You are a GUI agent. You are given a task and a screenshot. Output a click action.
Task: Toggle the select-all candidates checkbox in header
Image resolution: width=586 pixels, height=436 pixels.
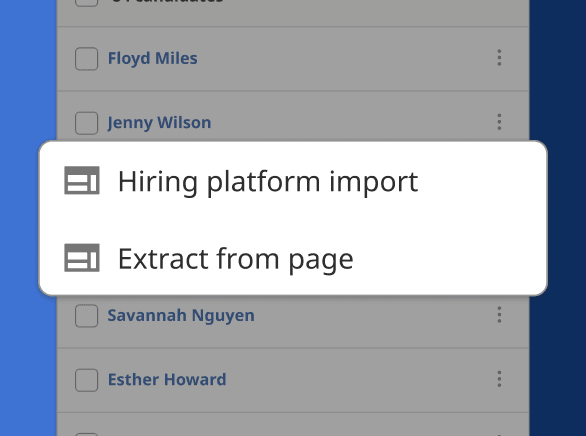pos(86,3)
